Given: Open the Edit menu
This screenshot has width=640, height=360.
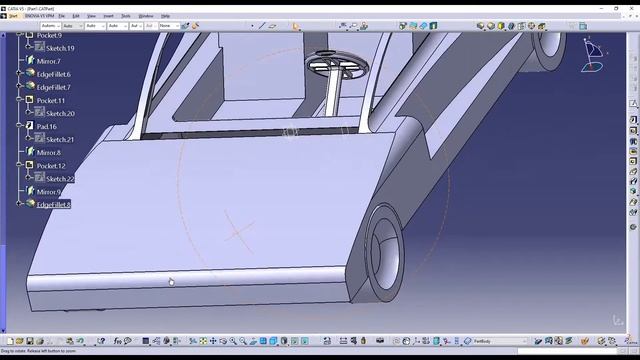Looking at the screenshot, I should point(76,16).
